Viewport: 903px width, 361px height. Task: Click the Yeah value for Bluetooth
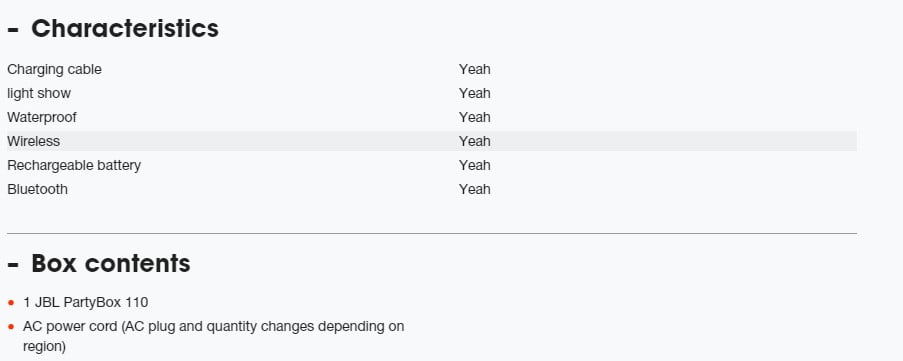[475, 189]
